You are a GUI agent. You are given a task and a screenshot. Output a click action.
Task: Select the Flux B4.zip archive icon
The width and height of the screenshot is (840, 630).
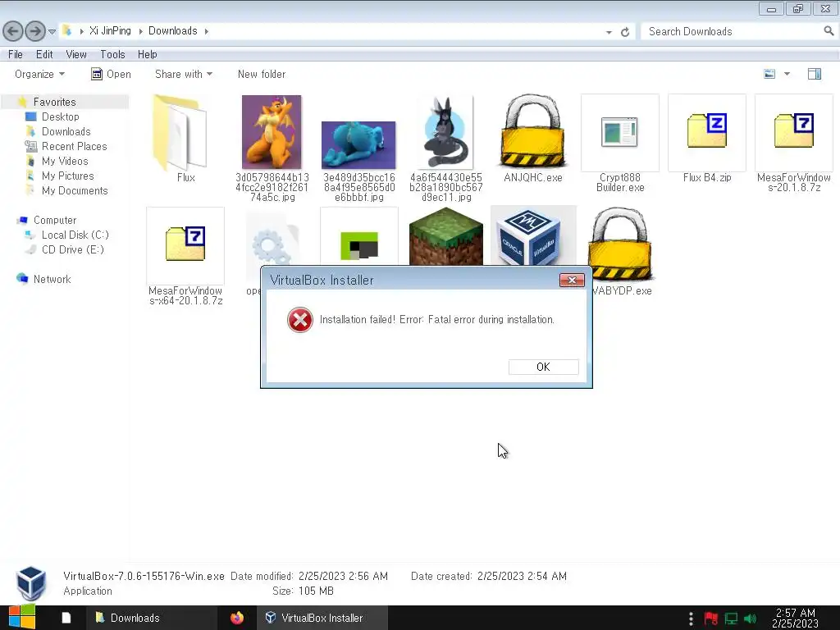707,131
